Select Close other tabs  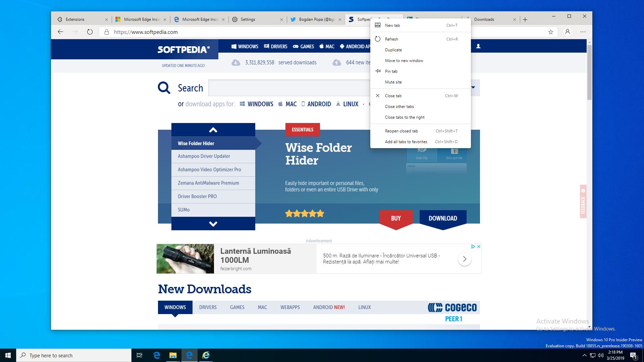click(x=421, y=106)
